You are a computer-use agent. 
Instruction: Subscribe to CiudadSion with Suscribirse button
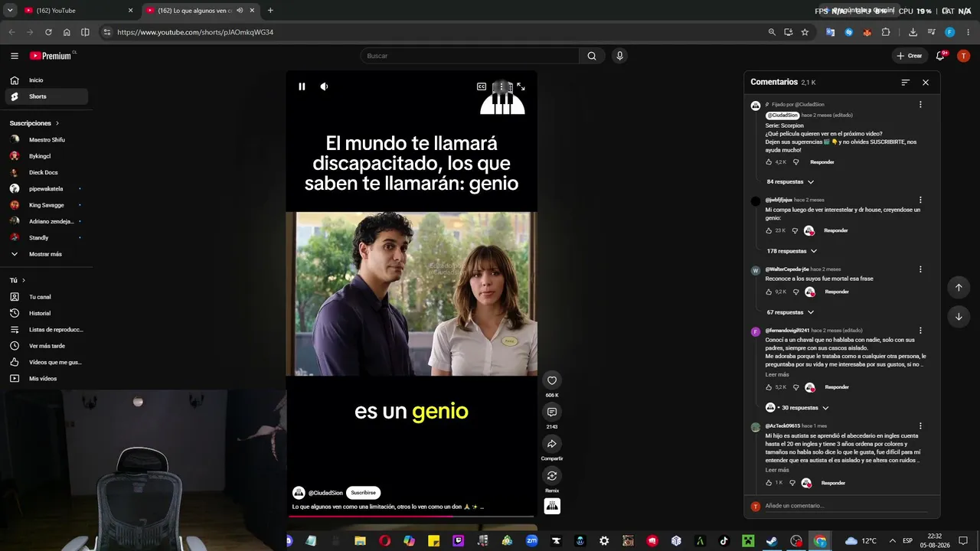point(364,493)
